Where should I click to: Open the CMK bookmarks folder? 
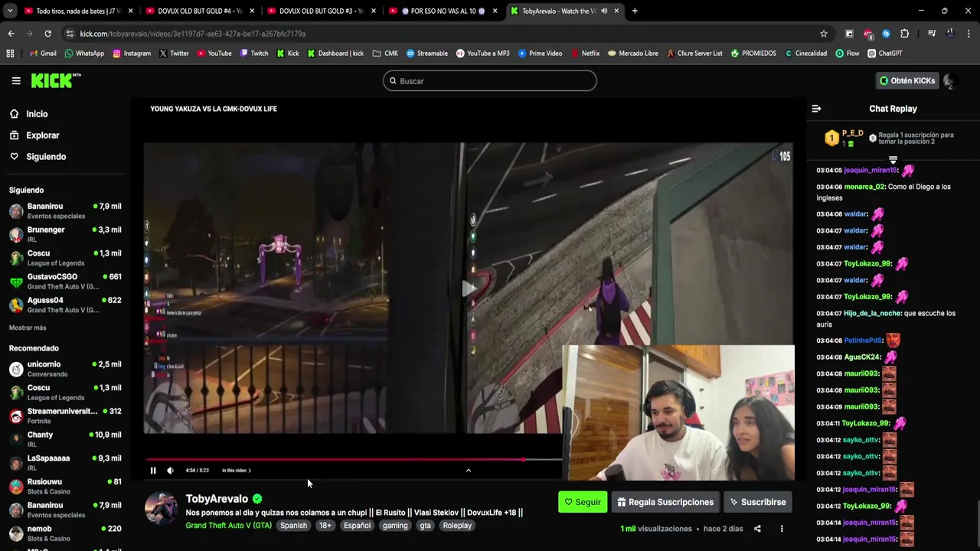tap(385, 54)
